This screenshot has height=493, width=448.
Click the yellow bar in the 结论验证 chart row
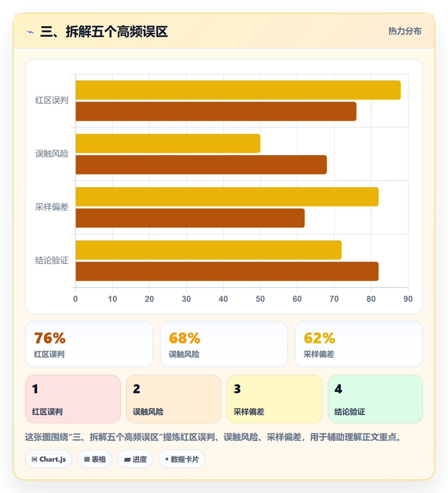[x=209, y=250]
